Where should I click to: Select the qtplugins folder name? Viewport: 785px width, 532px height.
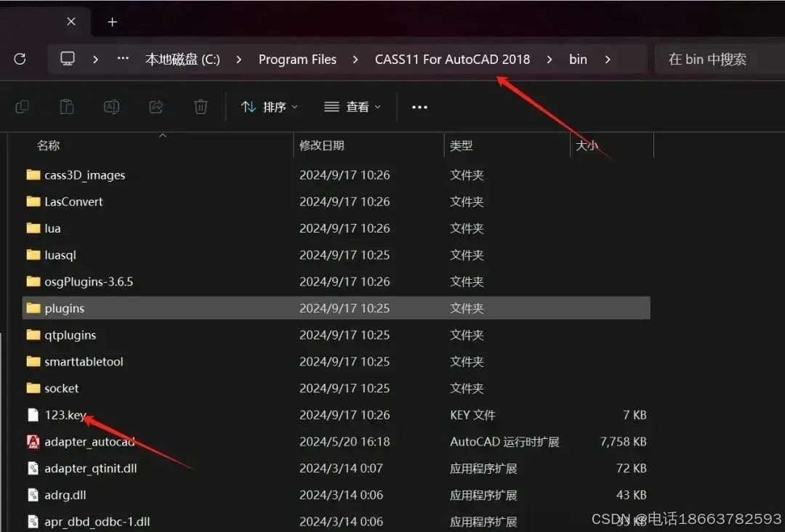click(x=70, y=335)
